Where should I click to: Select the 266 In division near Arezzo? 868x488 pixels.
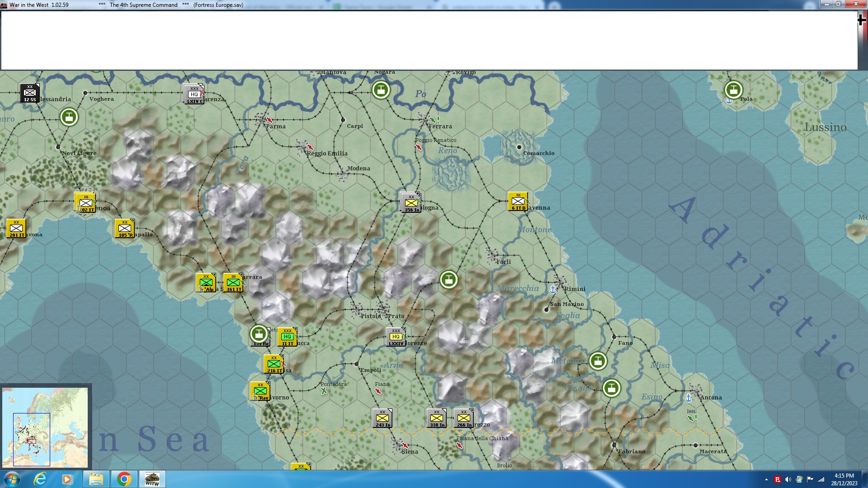coord(464,418)
